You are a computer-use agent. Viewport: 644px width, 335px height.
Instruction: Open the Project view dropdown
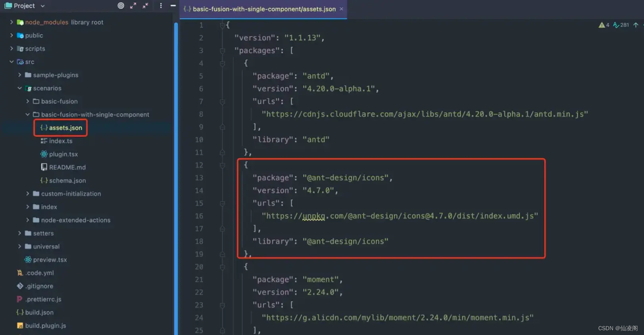[42, 6]
